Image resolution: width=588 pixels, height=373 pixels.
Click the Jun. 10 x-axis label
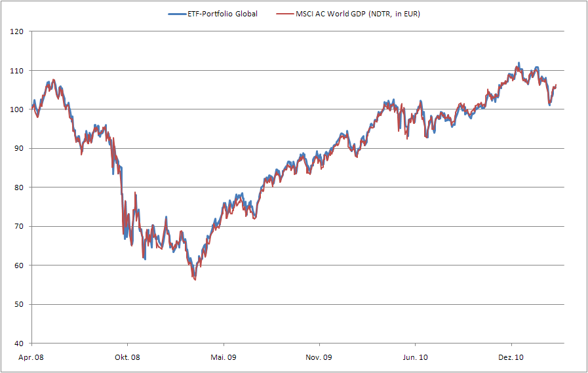415,357
